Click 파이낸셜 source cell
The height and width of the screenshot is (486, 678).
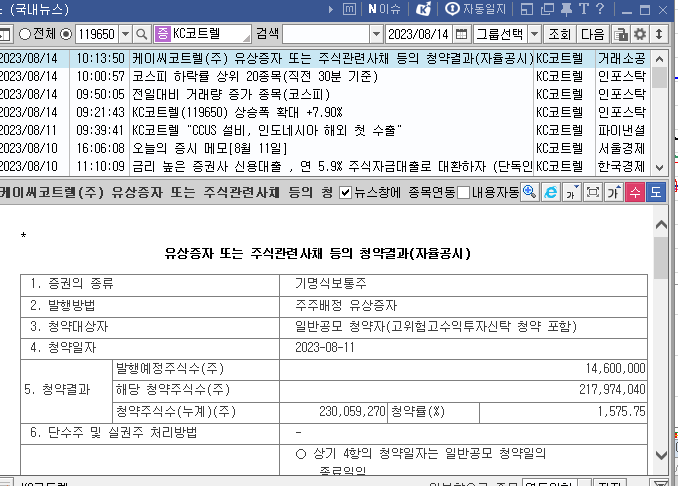tap(622, 130)
